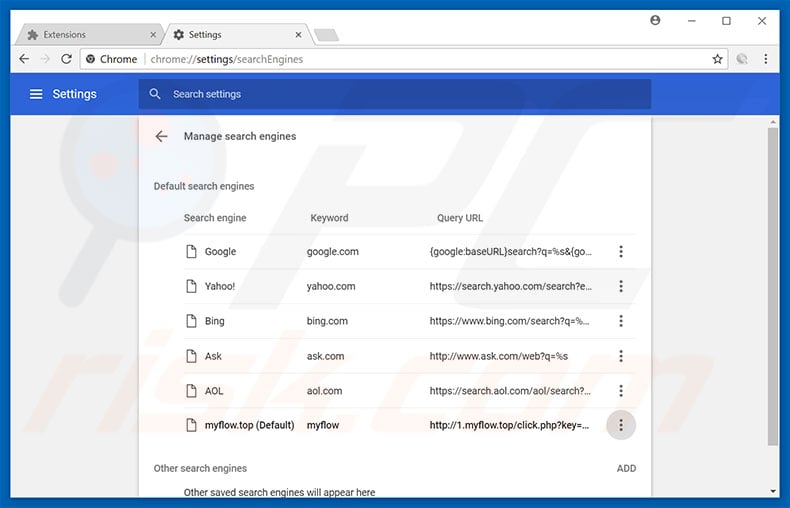
Task: Open the Chrome three-dot menu
Action: pyautogui.click(x=766, y=59)
